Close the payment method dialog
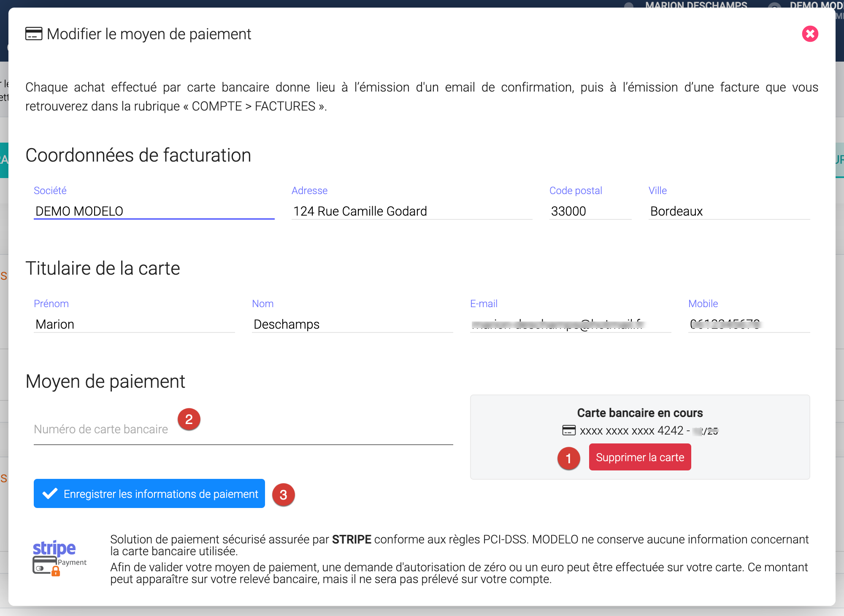This screenshot has width=844, height=616. tap(810, 34)
